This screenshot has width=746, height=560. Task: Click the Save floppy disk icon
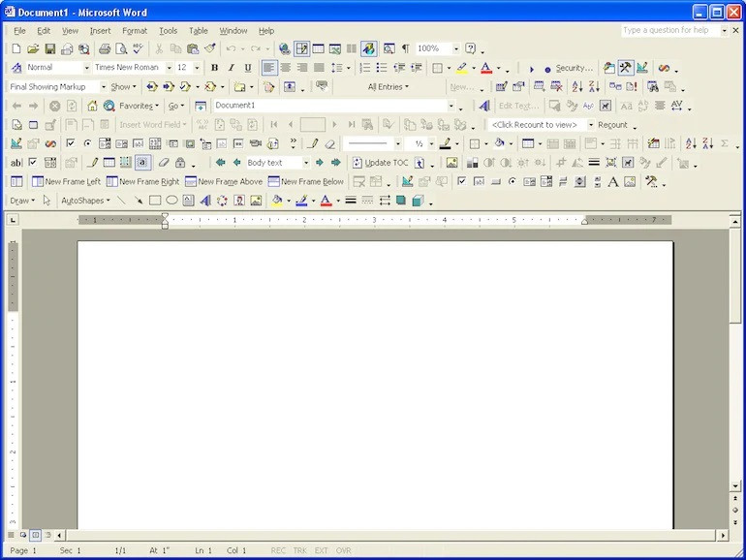point(50,48)
